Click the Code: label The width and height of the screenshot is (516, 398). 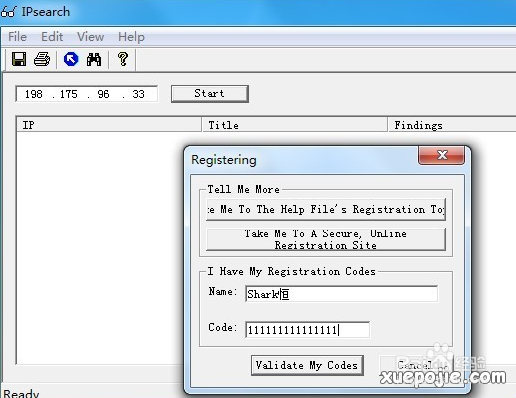click(222, 327)
